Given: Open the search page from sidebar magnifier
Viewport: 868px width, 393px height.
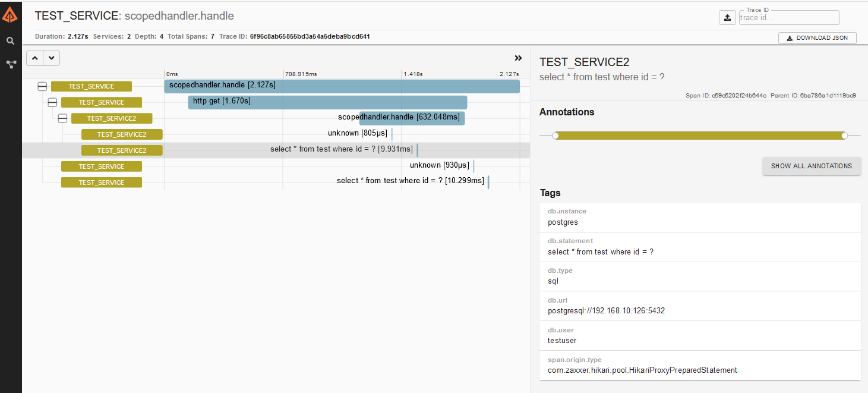Looking at the screenshot, I should click(x=10, y=41).
